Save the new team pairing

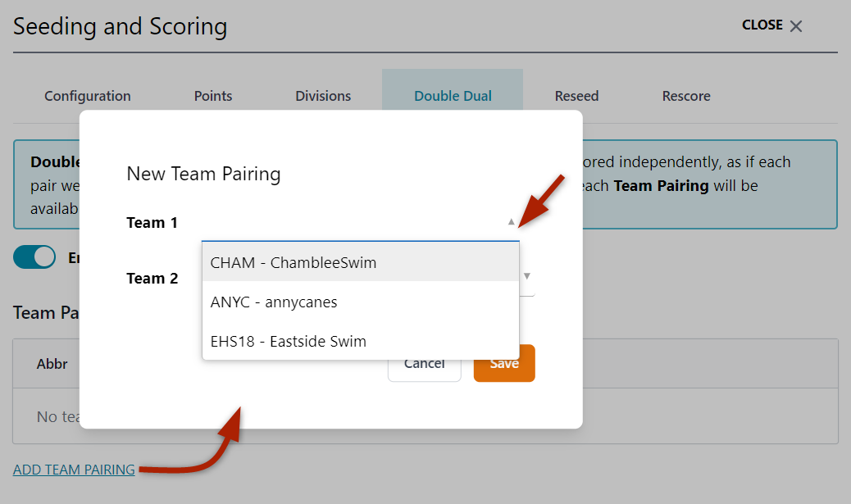(x=503, y=362)
